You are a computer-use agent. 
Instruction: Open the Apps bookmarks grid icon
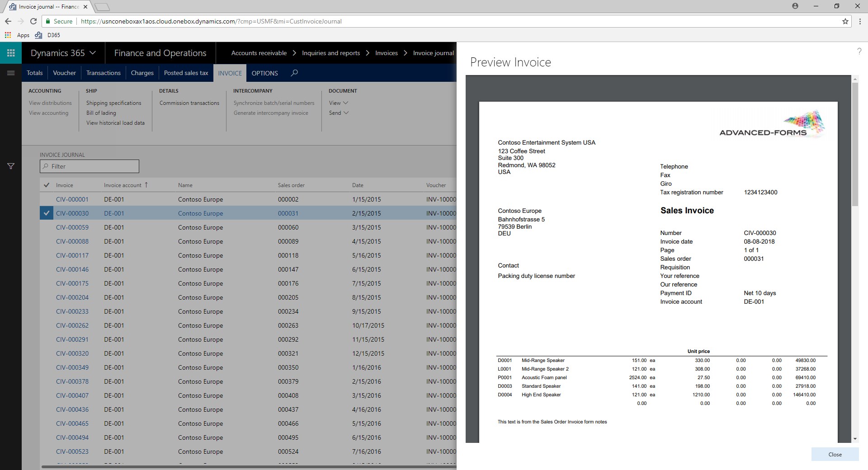click(x=8, y=35)
